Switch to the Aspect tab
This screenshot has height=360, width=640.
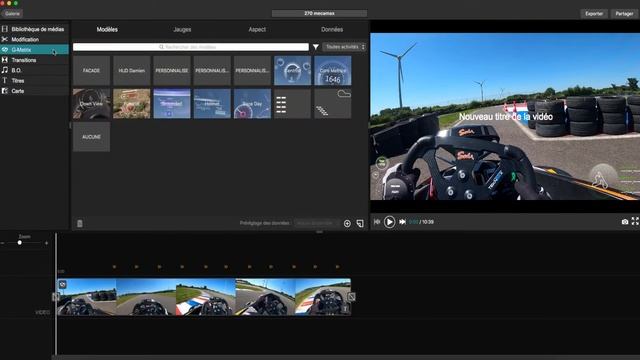257,29
